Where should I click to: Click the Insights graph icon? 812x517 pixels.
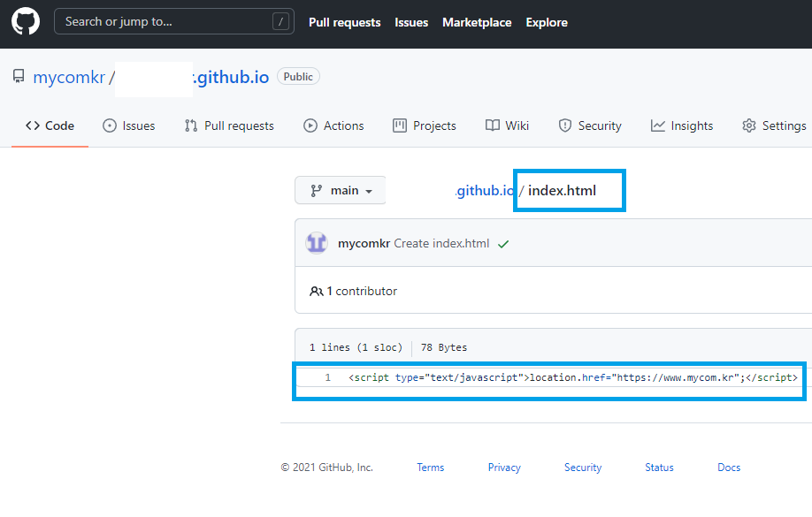coord(658,125)
